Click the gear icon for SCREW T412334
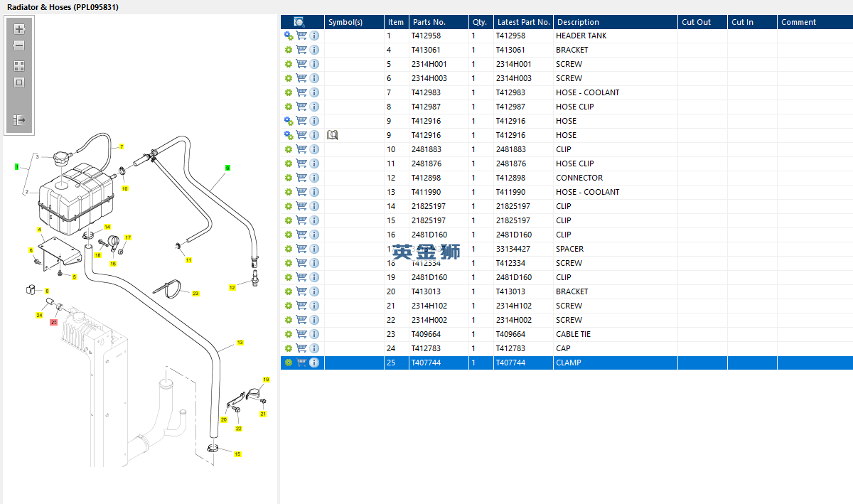The height and width of the screenshot is (504, 853). point(289,263)
